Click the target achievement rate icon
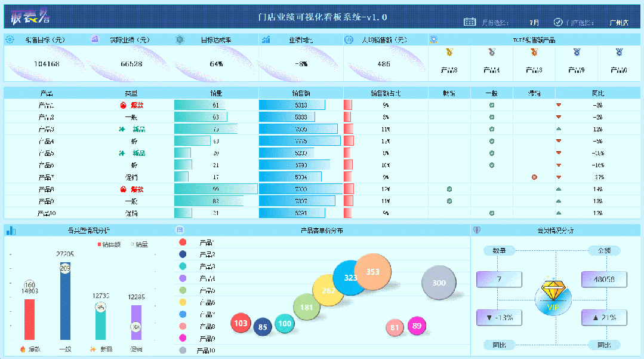Screen dimensions: 644x359 point(180,40)
